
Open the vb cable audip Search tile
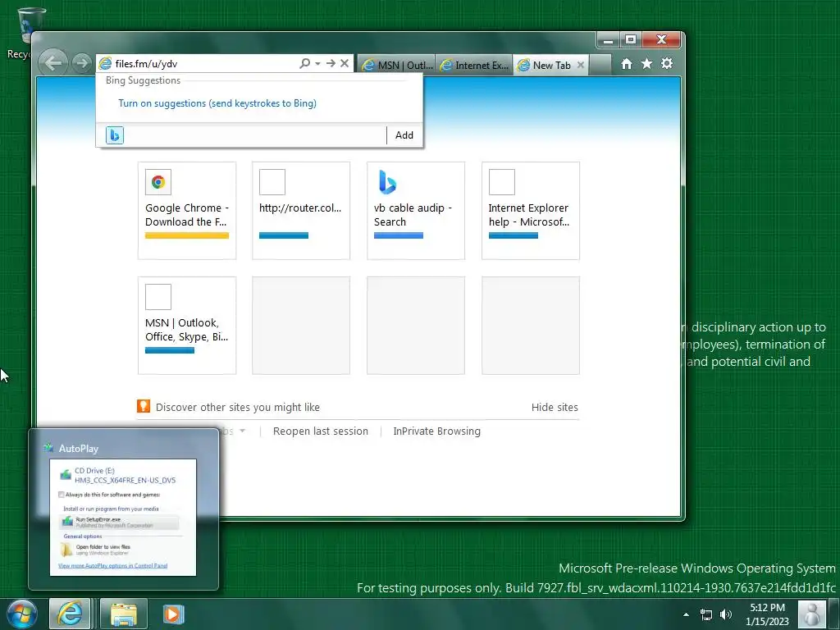[416, 211]
